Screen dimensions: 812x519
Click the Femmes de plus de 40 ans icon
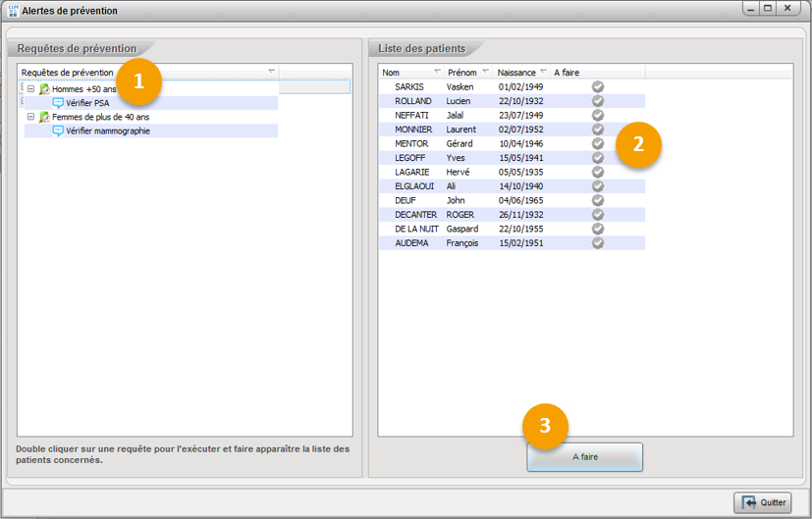(x=44, y=117)
